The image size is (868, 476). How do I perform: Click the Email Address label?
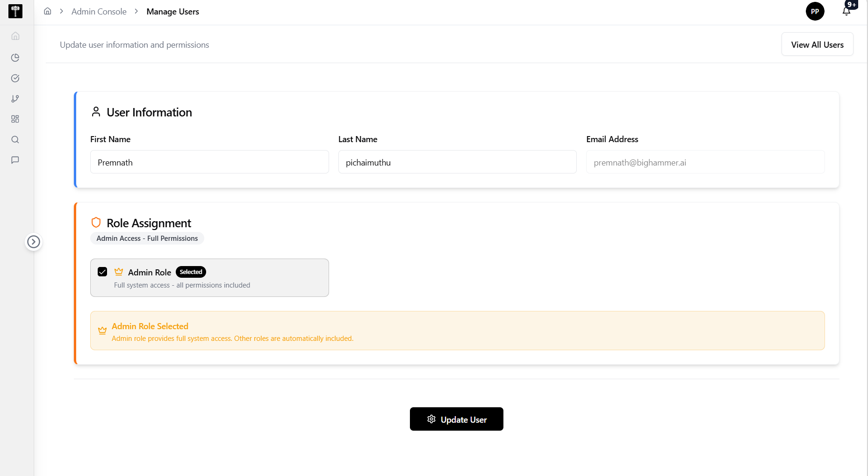pyautogui.click(x=612, y=139)
